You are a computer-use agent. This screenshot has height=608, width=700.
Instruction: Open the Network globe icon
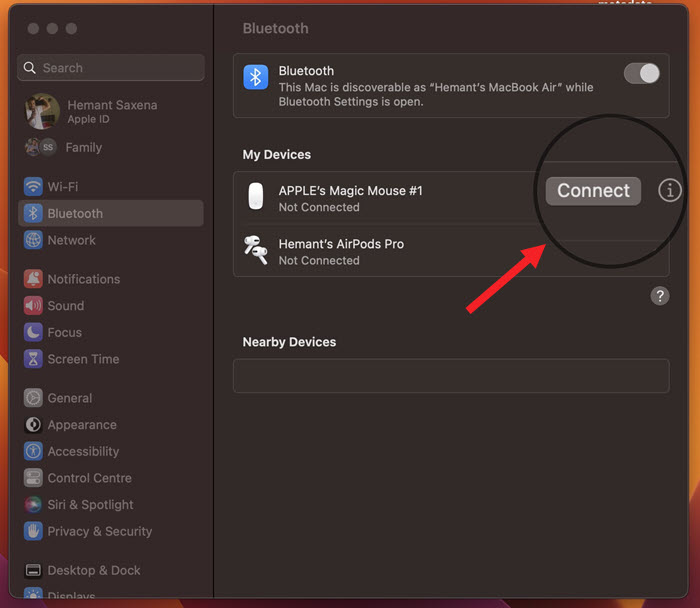click(33, 240)
